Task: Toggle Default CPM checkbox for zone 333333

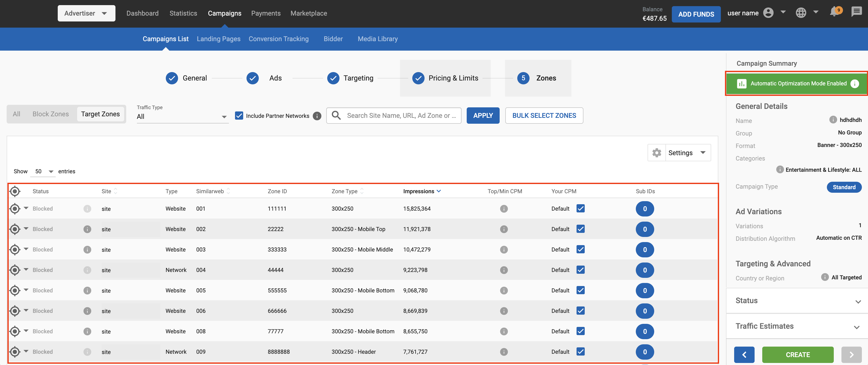Action: pos(580,249)
